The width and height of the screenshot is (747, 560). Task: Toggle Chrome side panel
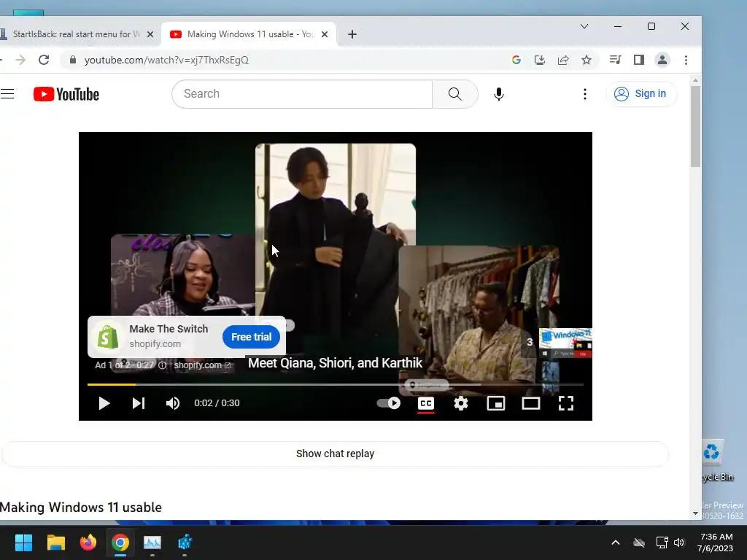pos(639,60)
